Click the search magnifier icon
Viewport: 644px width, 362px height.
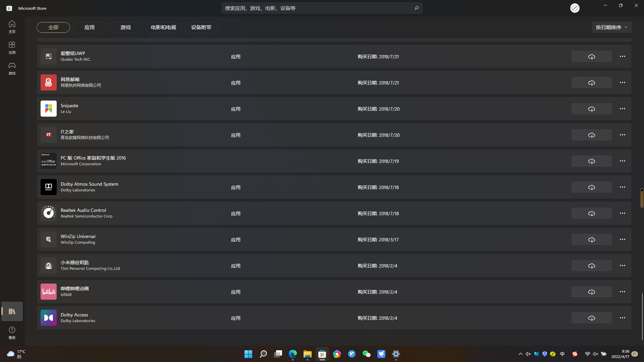pyautogui.click(x=416, y=8)
